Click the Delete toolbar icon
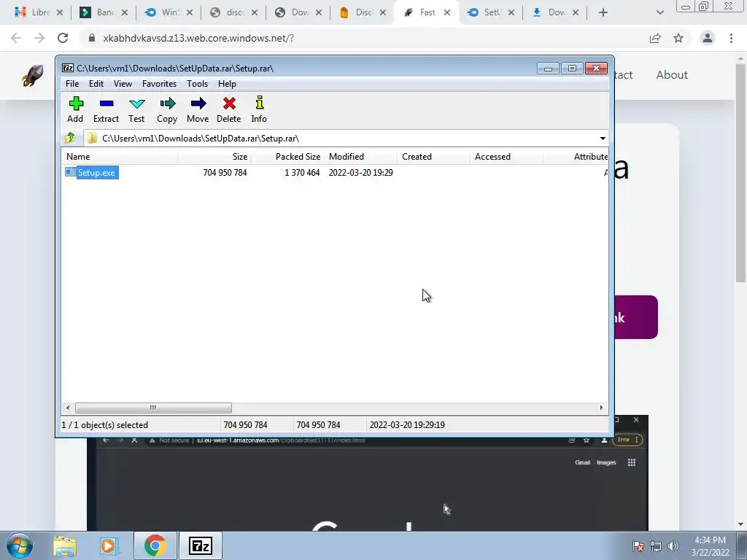 (228, 109)
